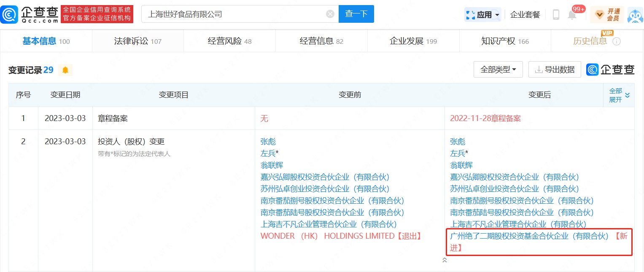This screenshot has height=272, width=644.
Task: Switch to 经营信息 tab
Action: pyautogui.click(x=321, y=41)
